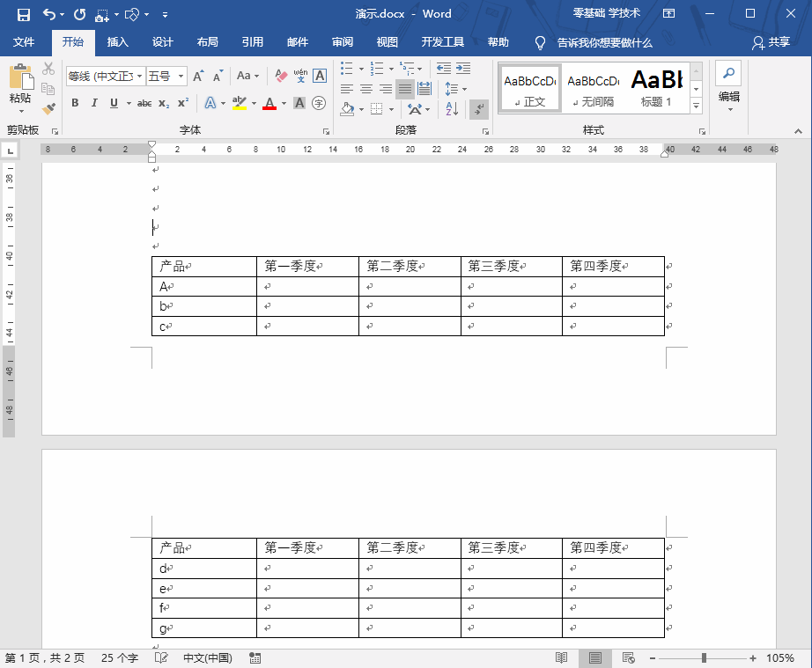Click the Paste clipboard icon
This screenshot has height=668, width=812.
(x=21, y=77)
